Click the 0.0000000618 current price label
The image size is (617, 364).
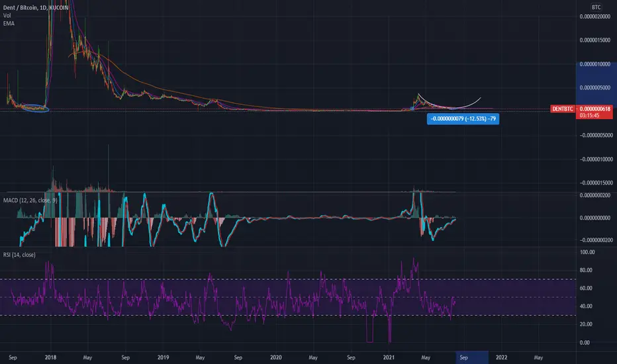click(x=595, y=109)
